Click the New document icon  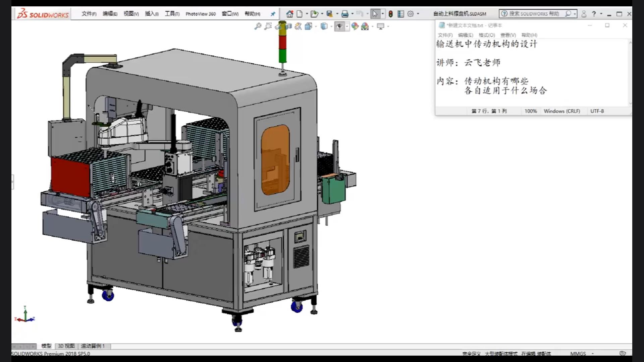(x=300, y=14)
